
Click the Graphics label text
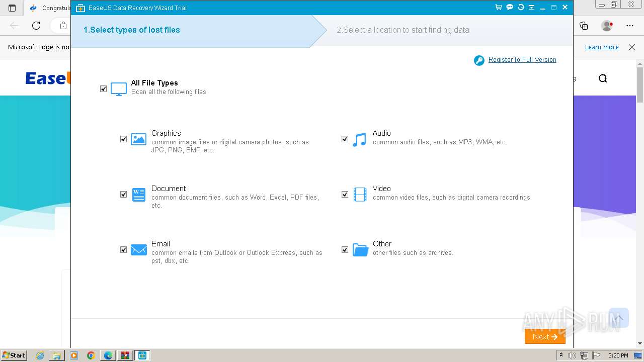(x=166, y=133)
